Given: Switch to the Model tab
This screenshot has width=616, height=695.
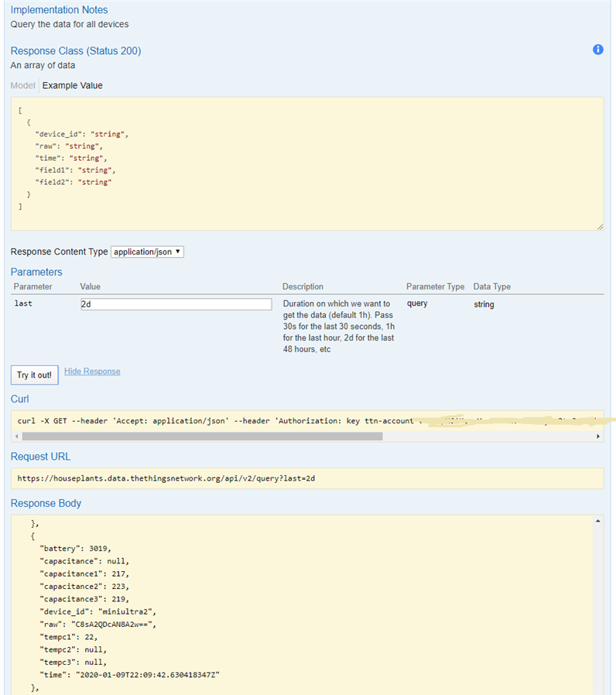Looking at the screenshot, I should pyautogui.click(x=23, y=85).
